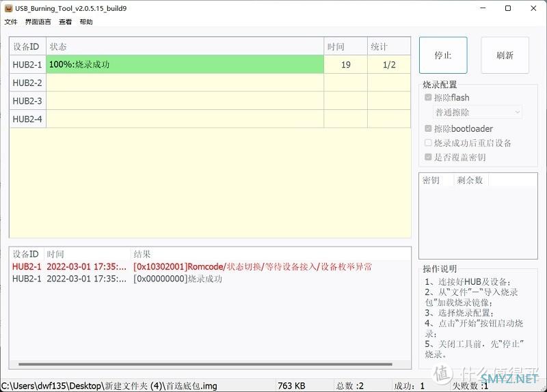
Task: Click the 763 KB status bar entry
Action: (x=292, y=386)
